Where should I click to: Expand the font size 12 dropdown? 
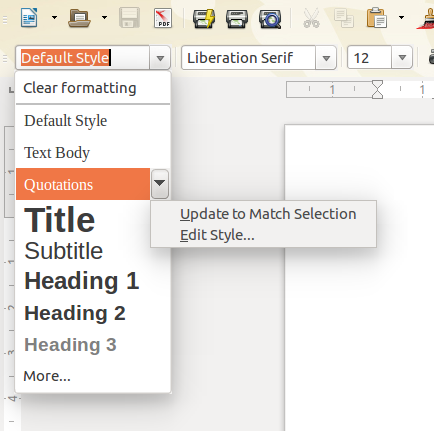402,58
